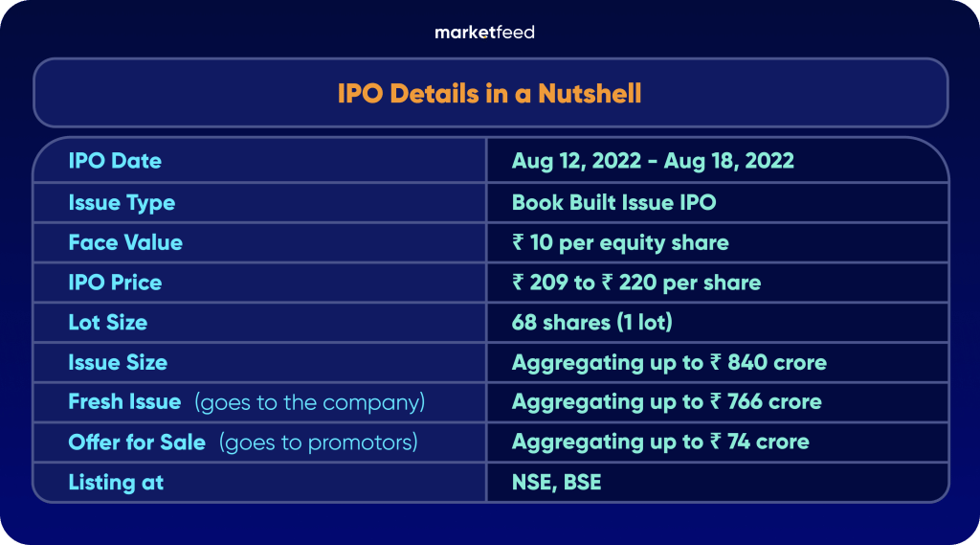Click the 'IPO Date' row label
The image size is (980, 545).
click(x=115, y=161)
